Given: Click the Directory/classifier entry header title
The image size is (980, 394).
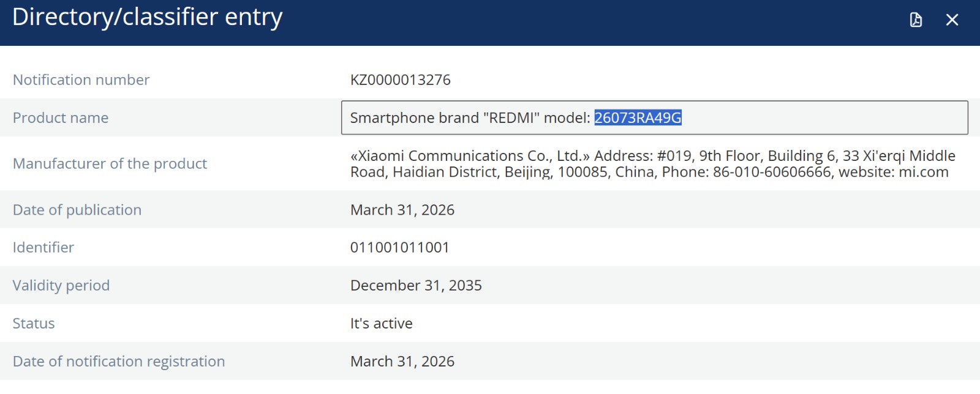Looking at the screenshot, I should (147, 17).
